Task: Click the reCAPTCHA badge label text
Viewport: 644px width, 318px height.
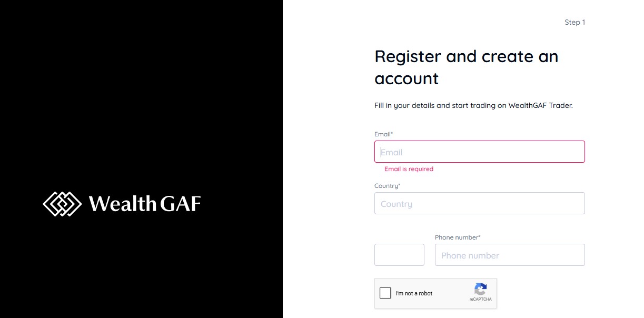Action: [480, 300]
